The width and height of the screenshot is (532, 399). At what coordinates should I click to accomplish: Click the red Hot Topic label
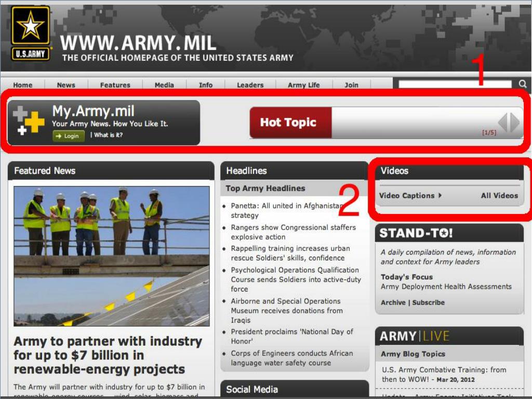click(290, 123)
